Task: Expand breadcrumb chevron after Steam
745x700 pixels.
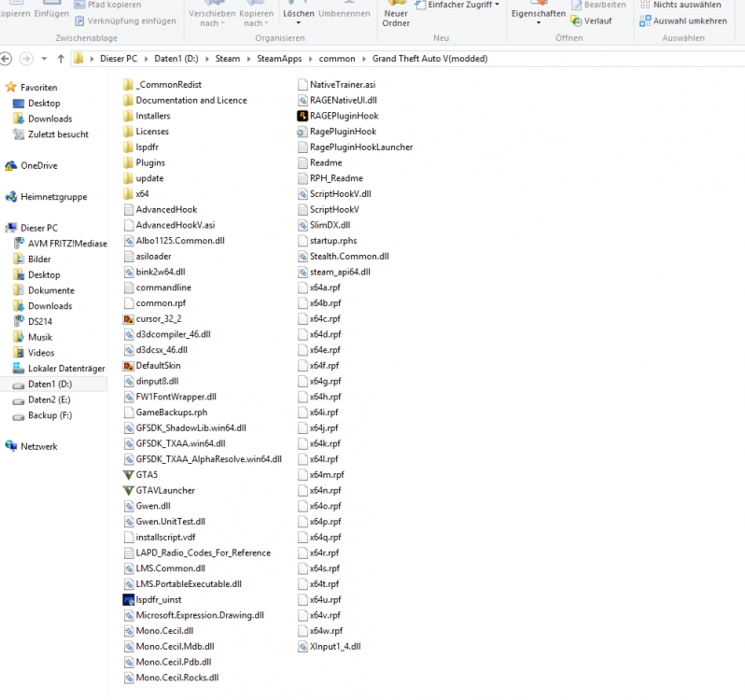Action: coord(248,59)
